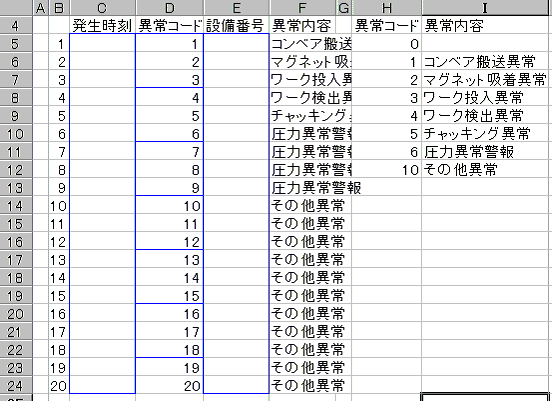Click the 発生時刻 header cell

tap(102, 25)
